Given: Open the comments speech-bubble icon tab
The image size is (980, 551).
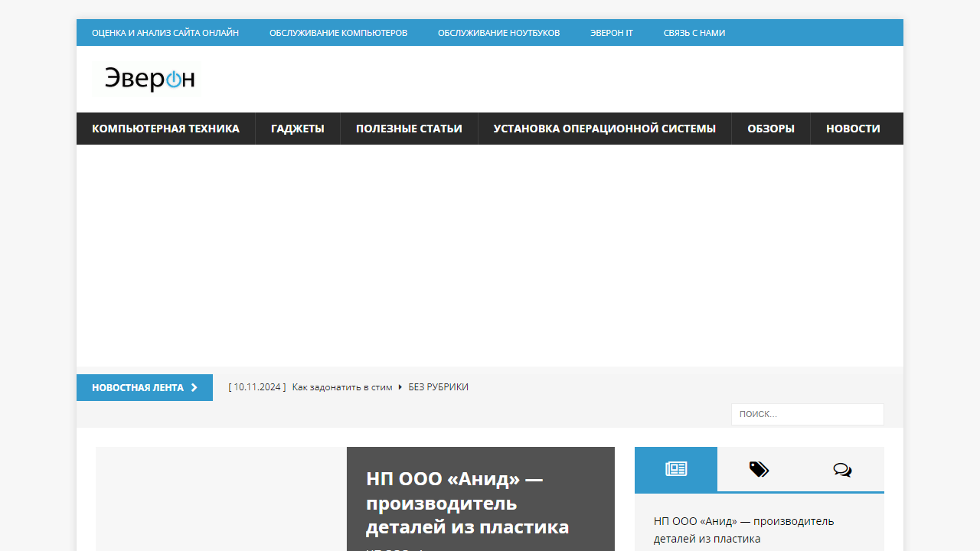Looking at the screenshot, I should point(842,469).
